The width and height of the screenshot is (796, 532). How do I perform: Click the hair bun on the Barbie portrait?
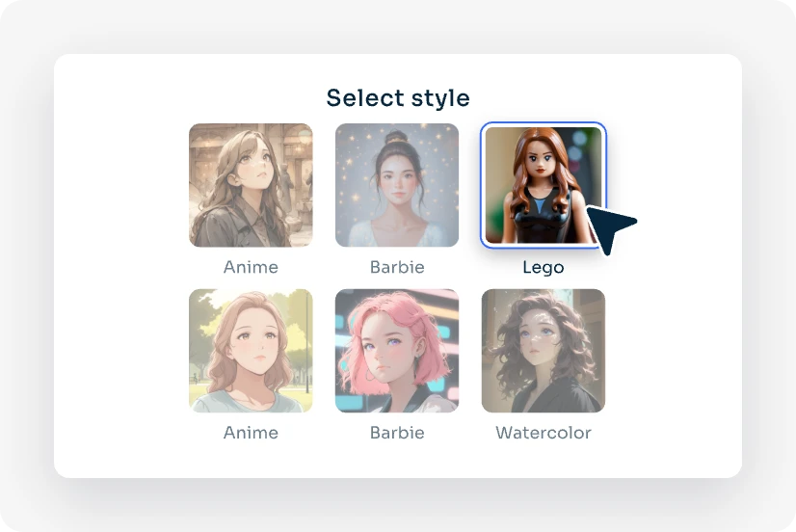(x=396, y=141)
